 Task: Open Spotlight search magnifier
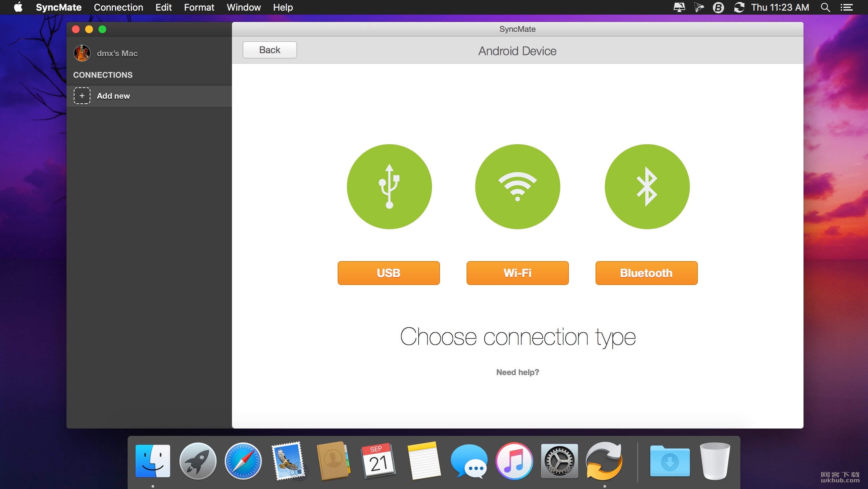[x=825, y=7]
